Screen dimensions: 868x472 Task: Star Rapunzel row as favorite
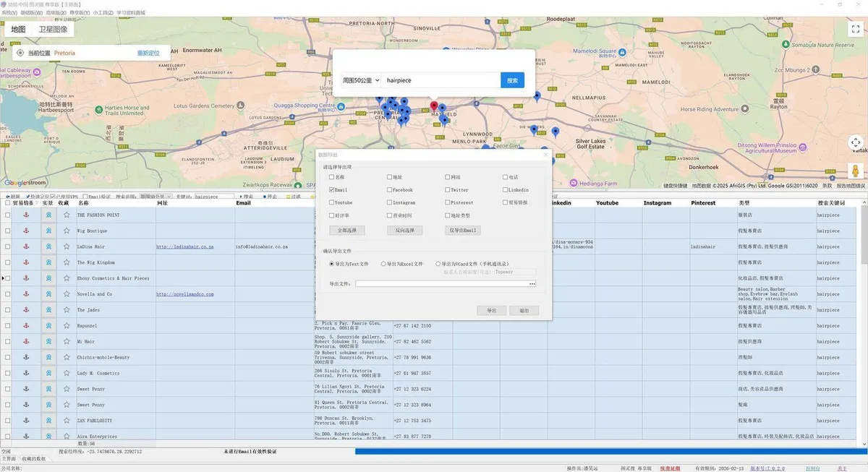pos(66,326)
